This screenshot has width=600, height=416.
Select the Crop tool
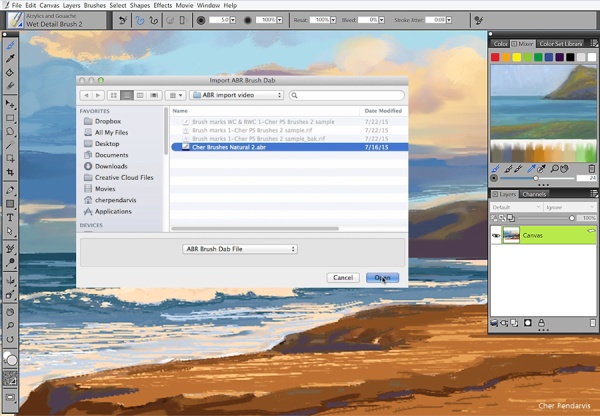(10, 172)
